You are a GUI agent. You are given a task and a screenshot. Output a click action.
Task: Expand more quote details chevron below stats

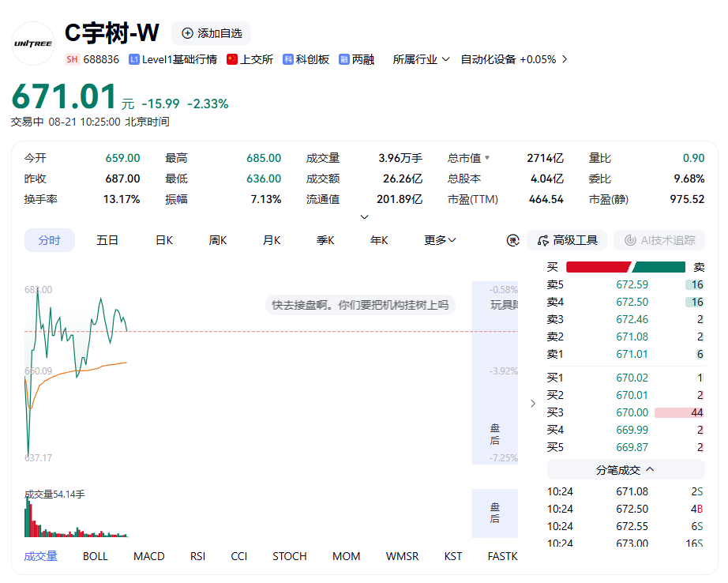365,217
